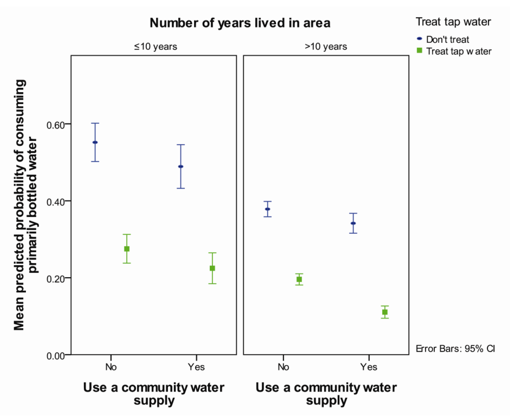Click green square marker for No, ≤10 years
This screenshot has width=510, height=420.
pyautogui.click(x=127, y=249)
